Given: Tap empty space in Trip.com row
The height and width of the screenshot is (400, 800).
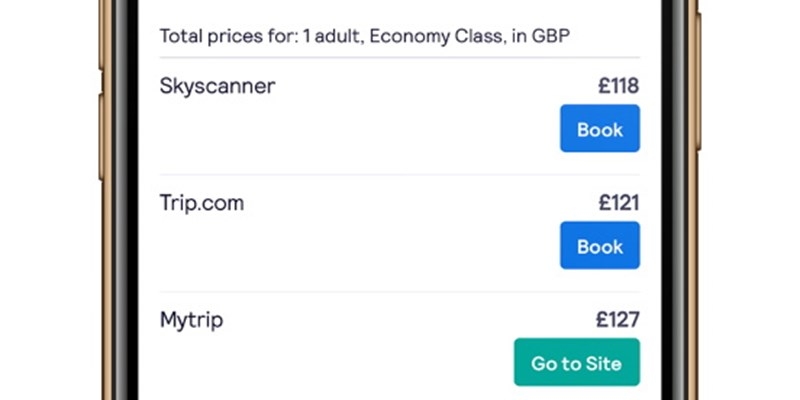Looking at the screenshot, I should pos(380,243).
